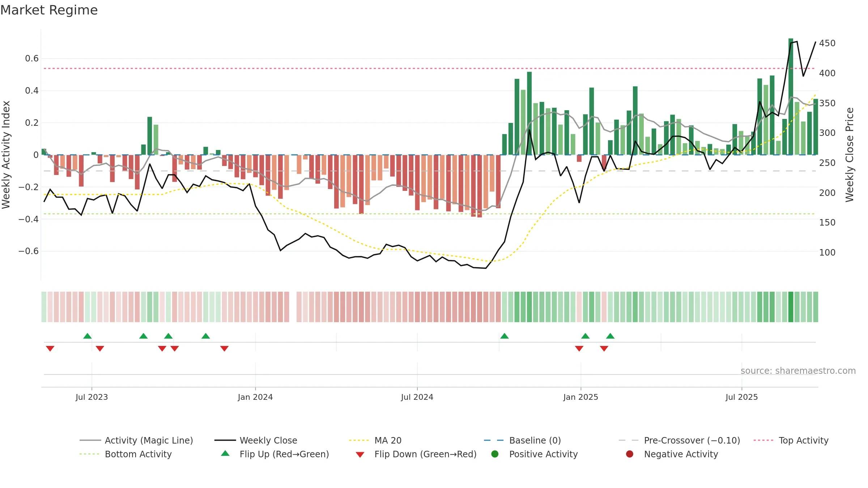Click the 450 price axis tick label

[827, 43]
